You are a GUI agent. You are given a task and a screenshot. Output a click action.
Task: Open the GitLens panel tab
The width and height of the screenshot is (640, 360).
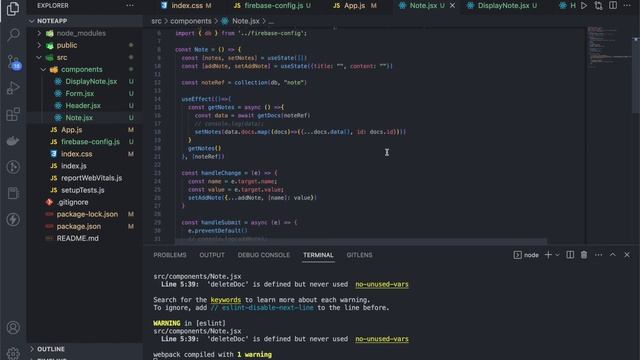click(359, 255)
